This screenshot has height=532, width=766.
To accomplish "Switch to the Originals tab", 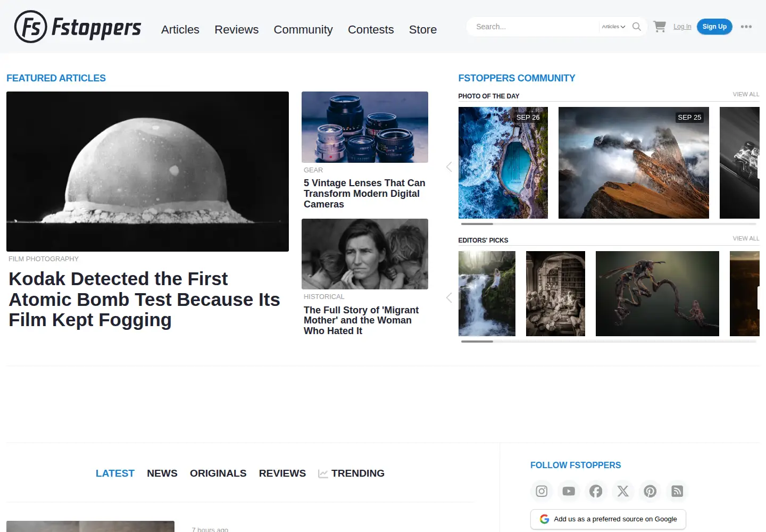I will pos(218,473).
